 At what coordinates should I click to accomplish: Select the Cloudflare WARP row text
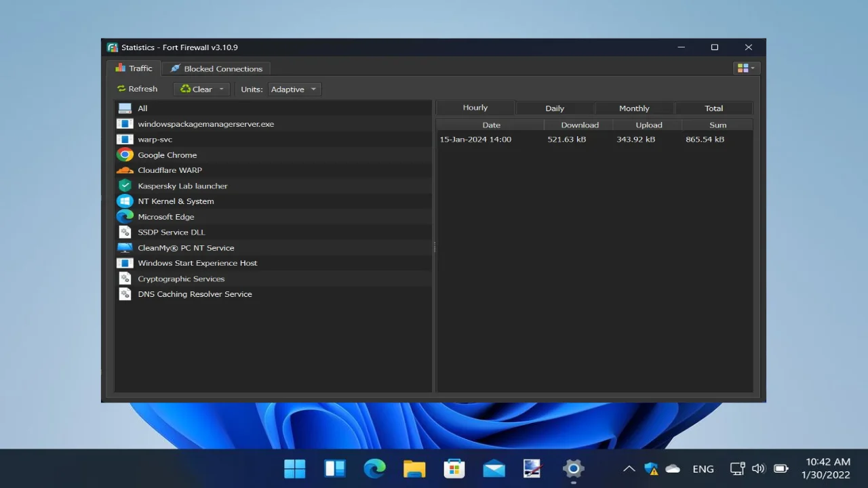[x=170, y=170]
